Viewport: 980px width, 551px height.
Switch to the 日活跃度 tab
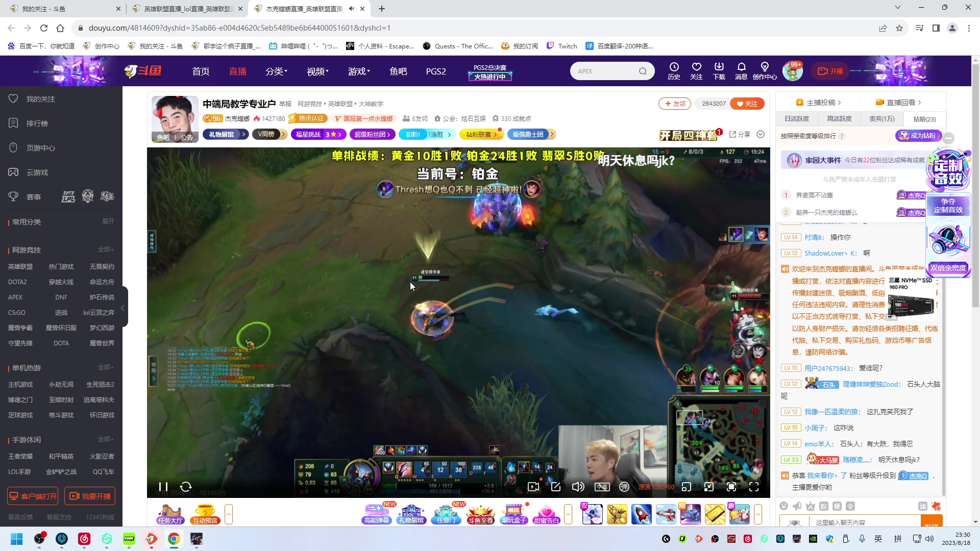(797, 119)
